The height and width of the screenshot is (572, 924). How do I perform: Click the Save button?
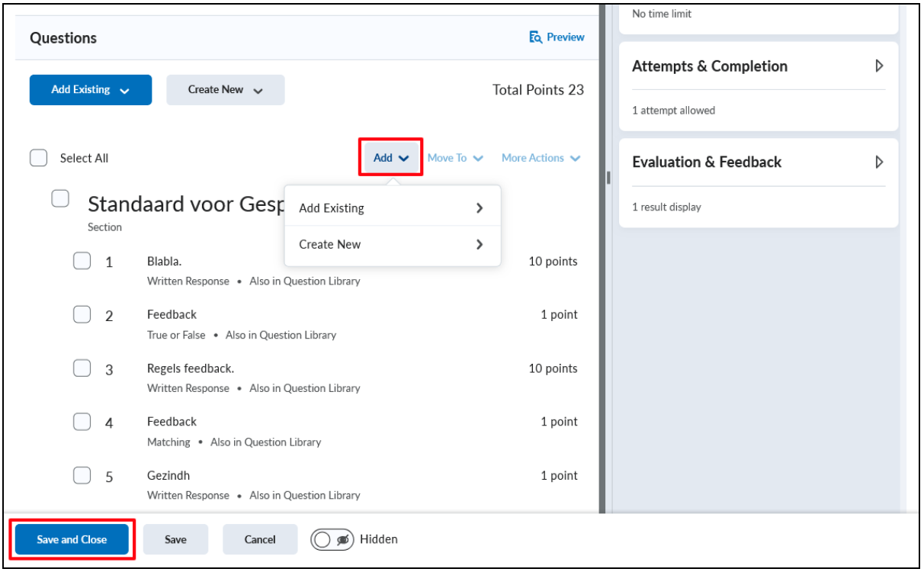click(175, 539)
